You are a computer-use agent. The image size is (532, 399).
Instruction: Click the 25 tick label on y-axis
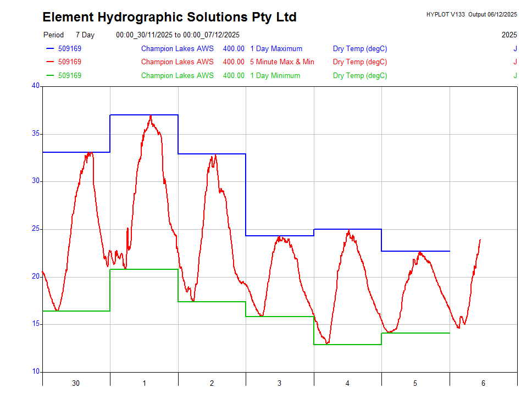36,229
